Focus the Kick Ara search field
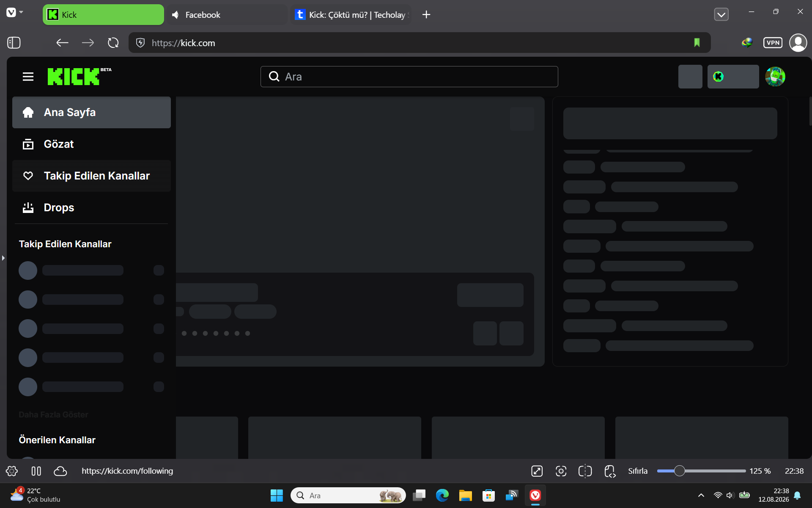Viewport: 812px width, 508px height. (x=409, y=77)
